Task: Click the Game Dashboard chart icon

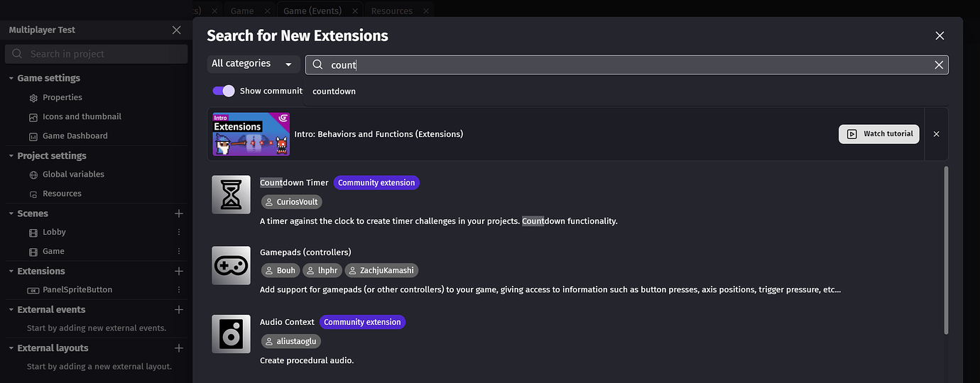Action: coord(33,136)
